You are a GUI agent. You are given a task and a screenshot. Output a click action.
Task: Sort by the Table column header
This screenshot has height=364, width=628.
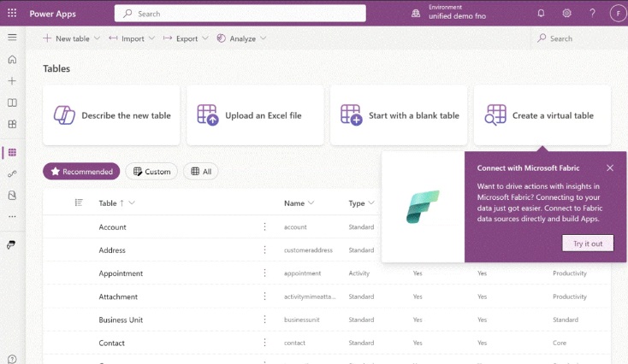point(108,203)
